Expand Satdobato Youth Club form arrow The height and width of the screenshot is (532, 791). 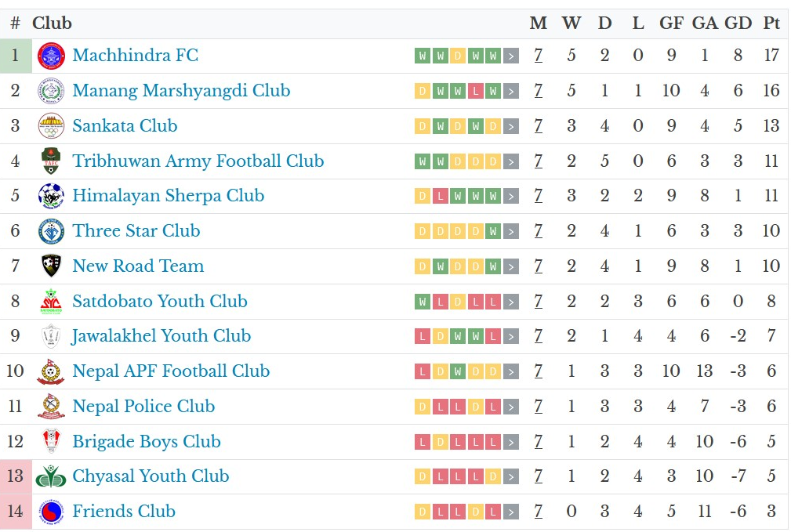(511, 302)
